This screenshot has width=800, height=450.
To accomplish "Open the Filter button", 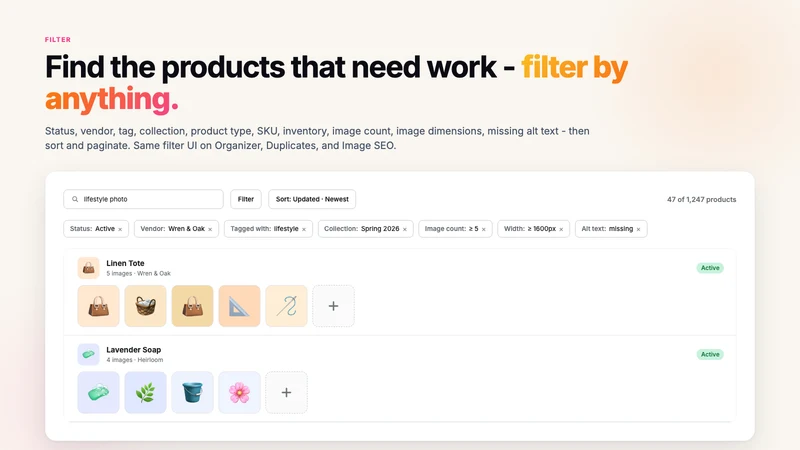I will 245,199.
